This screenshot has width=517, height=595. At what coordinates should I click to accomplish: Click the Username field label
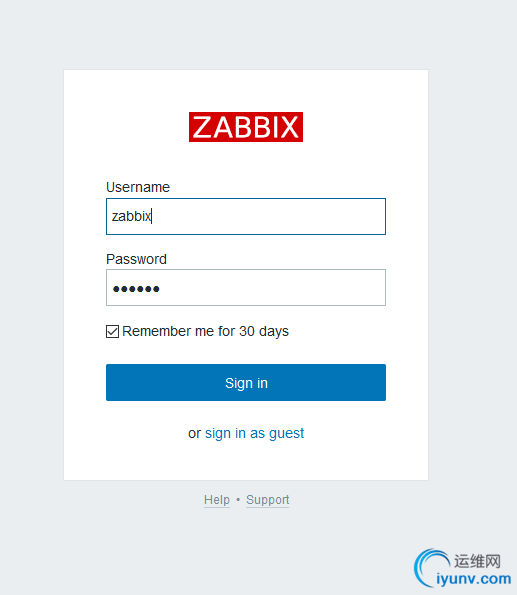coord(138,187)
